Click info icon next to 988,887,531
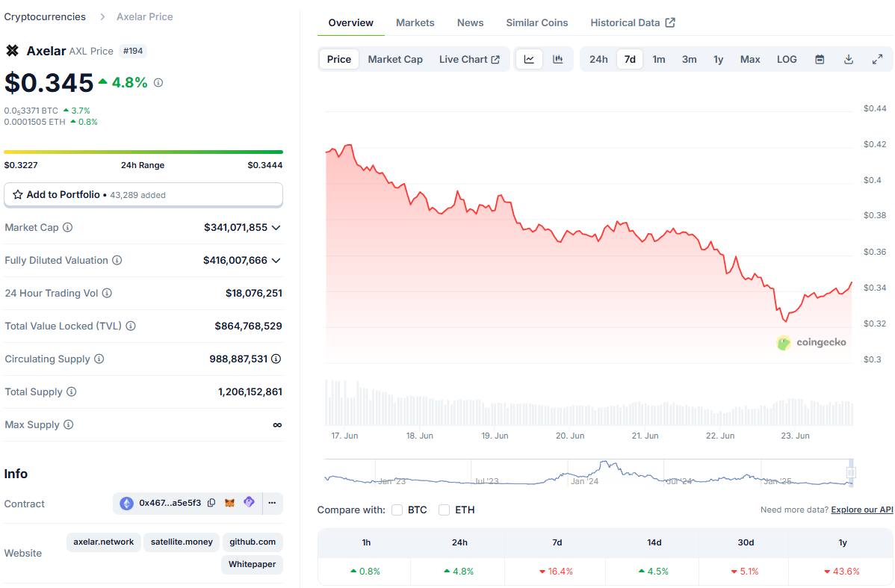 (276, 359)
